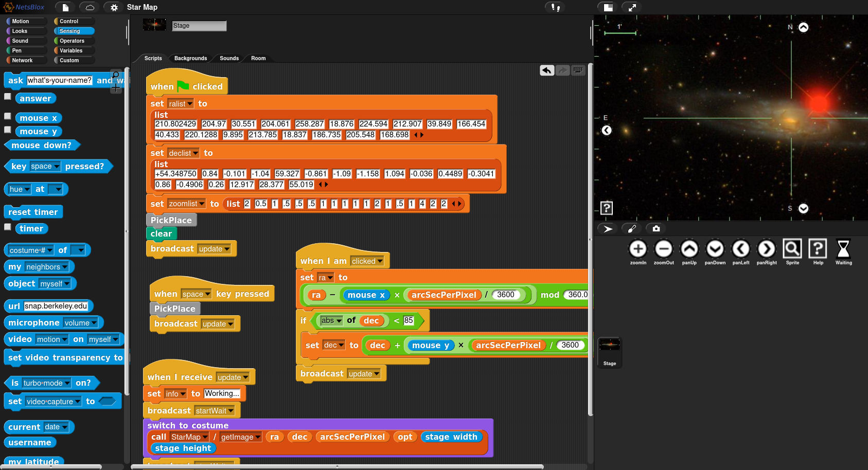
Task: Switch to the Room tab
Action: [x=258, y=58]
